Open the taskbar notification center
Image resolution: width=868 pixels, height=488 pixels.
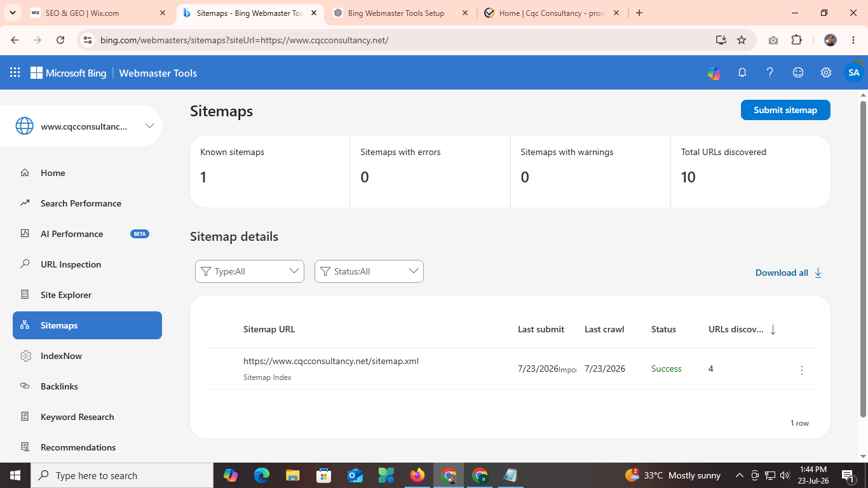848,475
